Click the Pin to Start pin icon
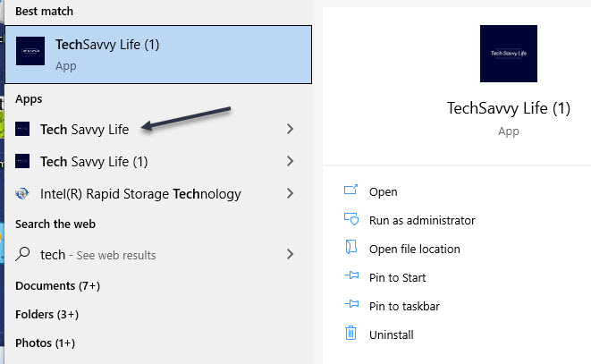591x364 pixels. [350, 277]
